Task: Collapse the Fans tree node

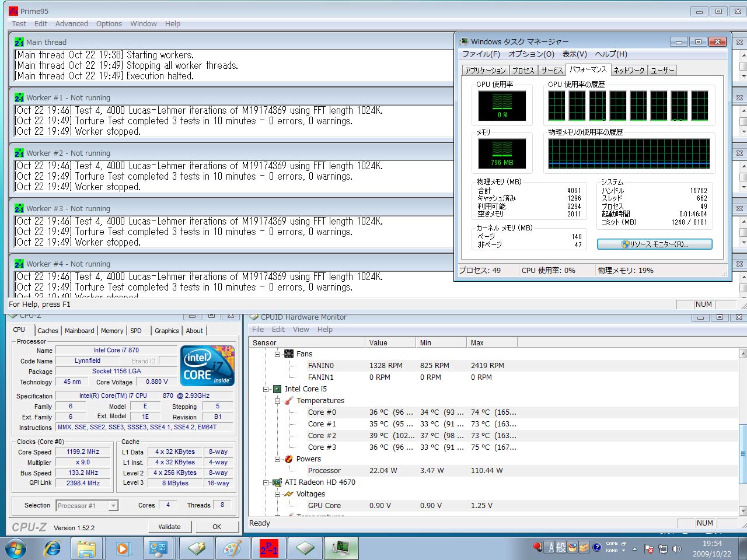Action: coord(278,354)
